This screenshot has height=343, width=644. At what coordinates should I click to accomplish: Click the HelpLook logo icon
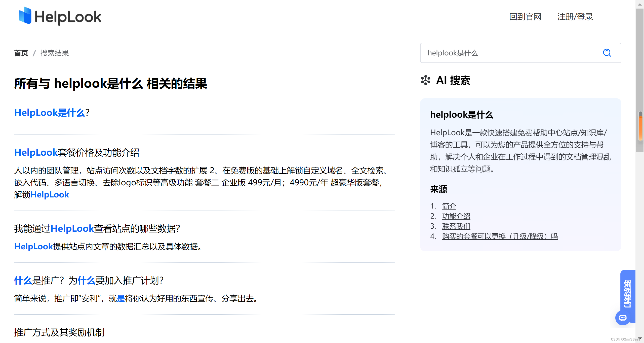[25, 16]
